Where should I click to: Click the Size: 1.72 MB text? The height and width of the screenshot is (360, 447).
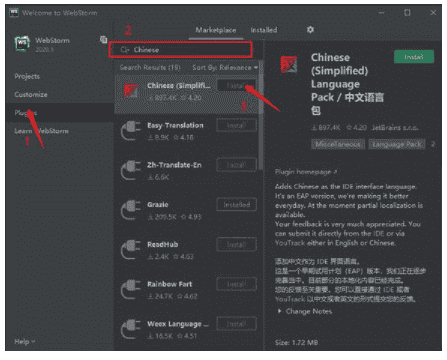tap(296, 343)
